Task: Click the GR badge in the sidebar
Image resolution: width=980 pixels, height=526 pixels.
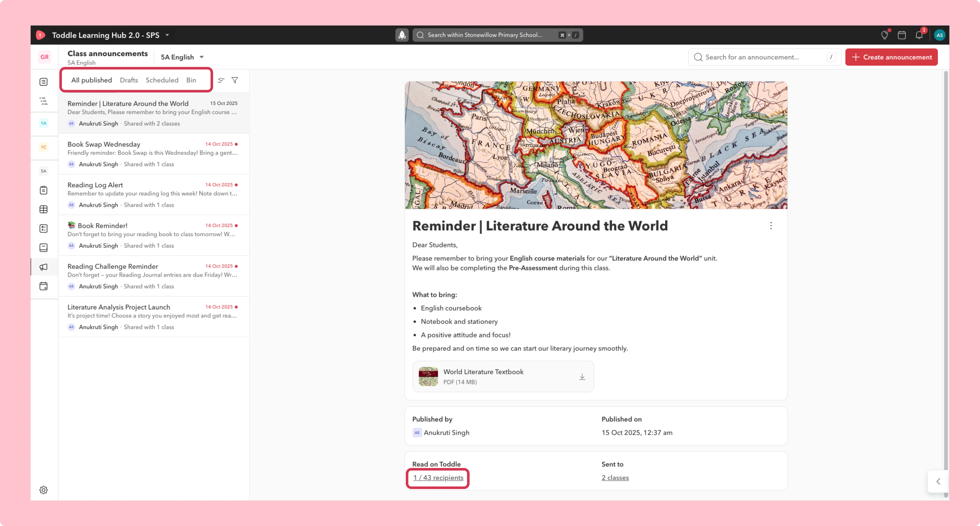Action: pos(45,57)
